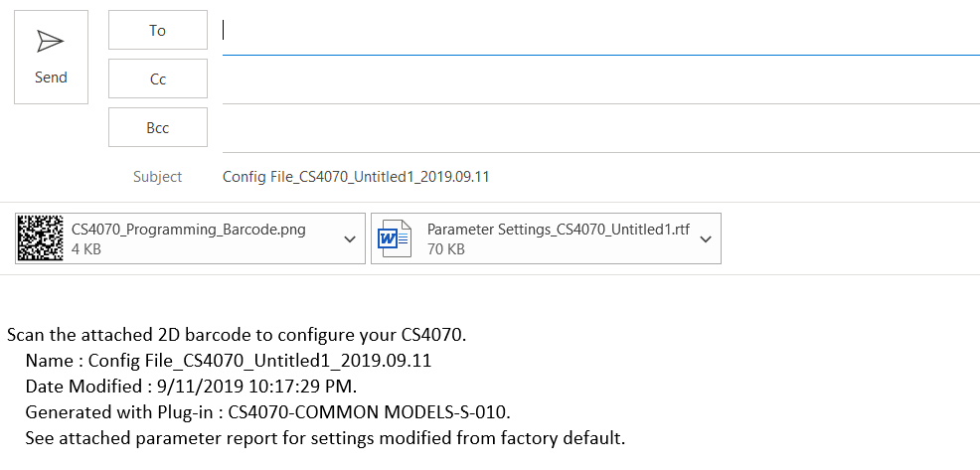
Task: Select the CS4070_Programming_Barcode.png file name
Action: [x=189, y=230]
